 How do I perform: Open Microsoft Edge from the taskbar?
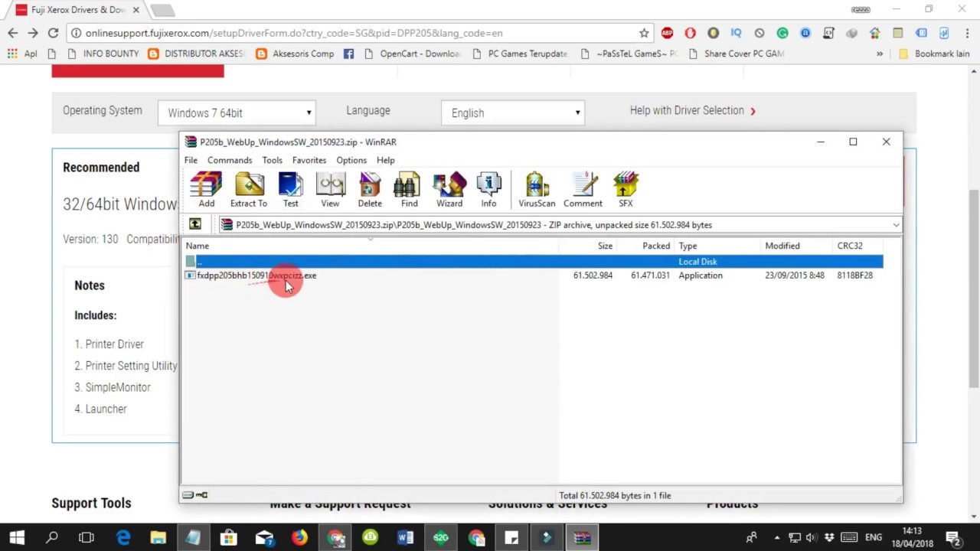[123, 537]
